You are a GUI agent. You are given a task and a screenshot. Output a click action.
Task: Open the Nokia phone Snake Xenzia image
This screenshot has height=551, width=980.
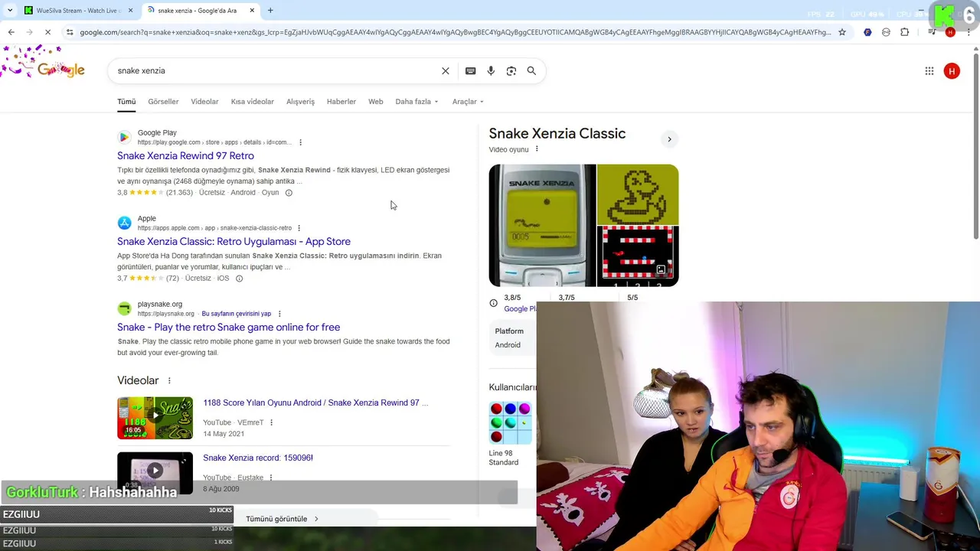542,225
